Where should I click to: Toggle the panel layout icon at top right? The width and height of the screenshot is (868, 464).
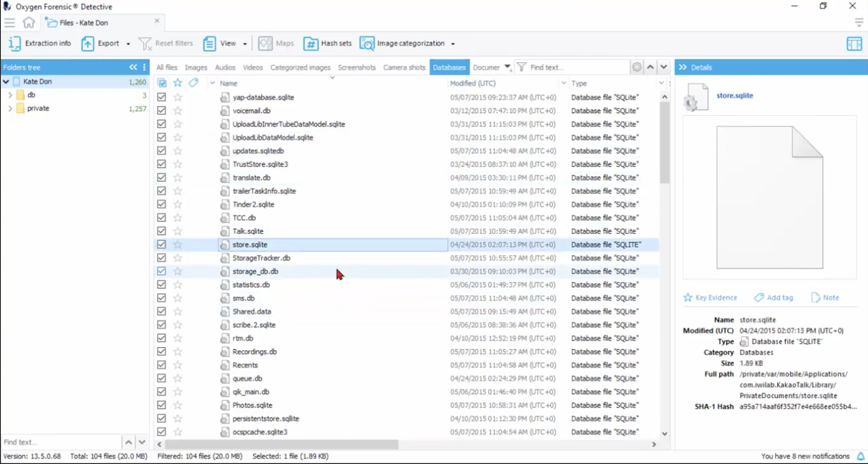click(x=854, y=44)
